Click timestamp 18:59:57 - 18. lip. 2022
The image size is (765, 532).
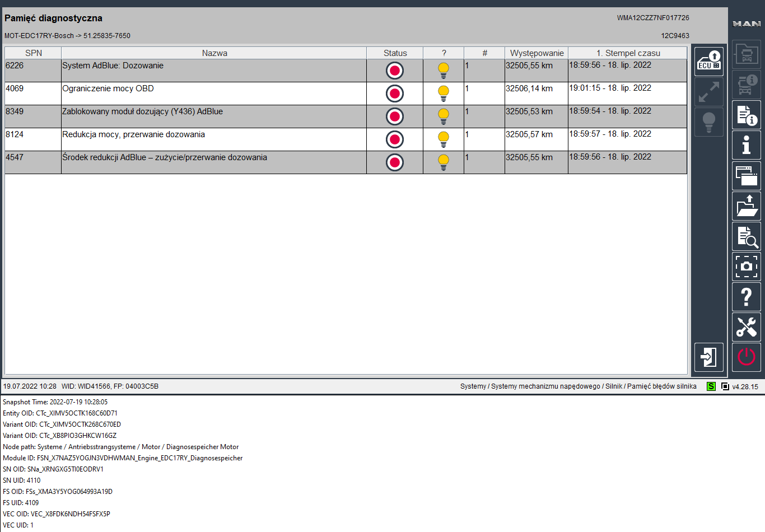pyautogui.click(x=610, y=134)
